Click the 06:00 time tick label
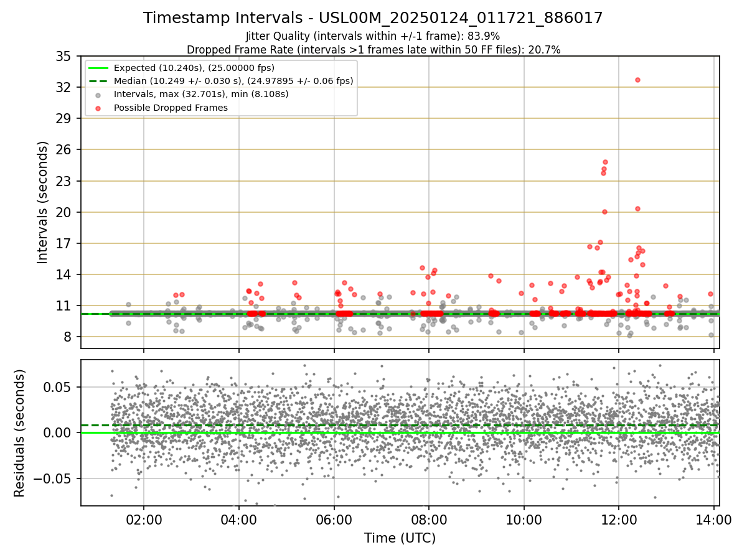 (x=334, y=520)
